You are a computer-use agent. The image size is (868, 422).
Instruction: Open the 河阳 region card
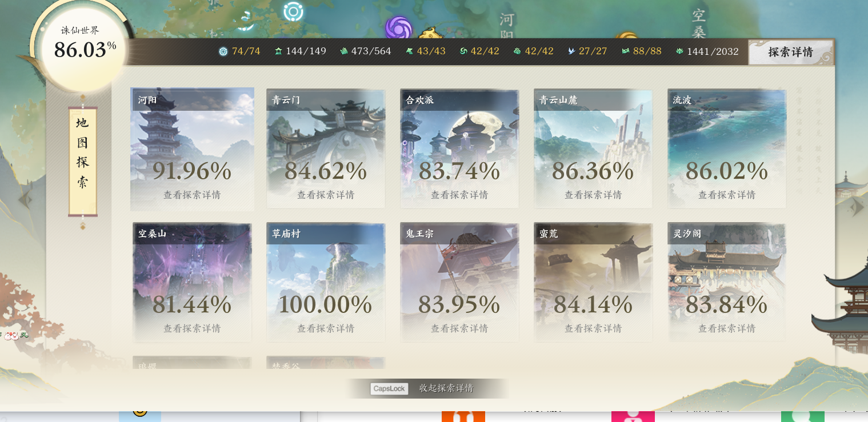coord(192,149)
